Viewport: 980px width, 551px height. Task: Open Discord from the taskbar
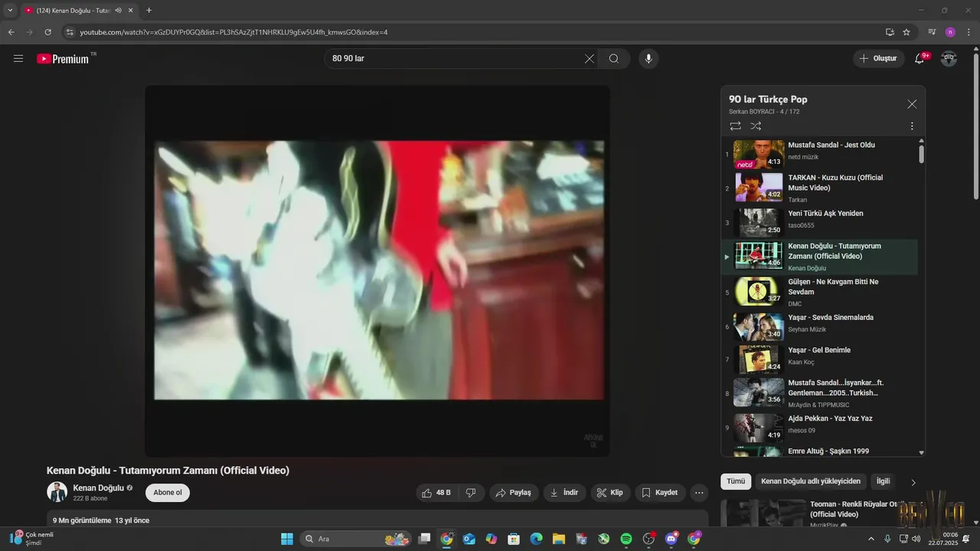(671, 539)
